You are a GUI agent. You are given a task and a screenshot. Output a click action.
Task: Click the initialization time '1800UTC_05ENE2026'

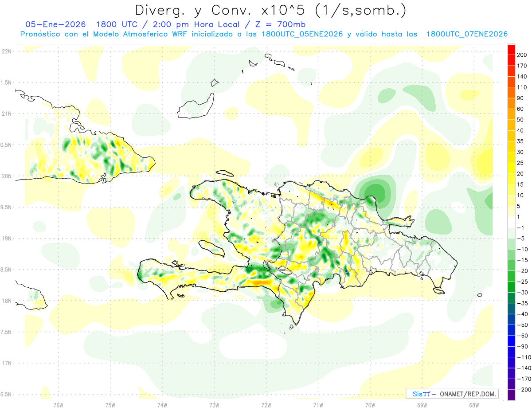(x=302, y=34)
